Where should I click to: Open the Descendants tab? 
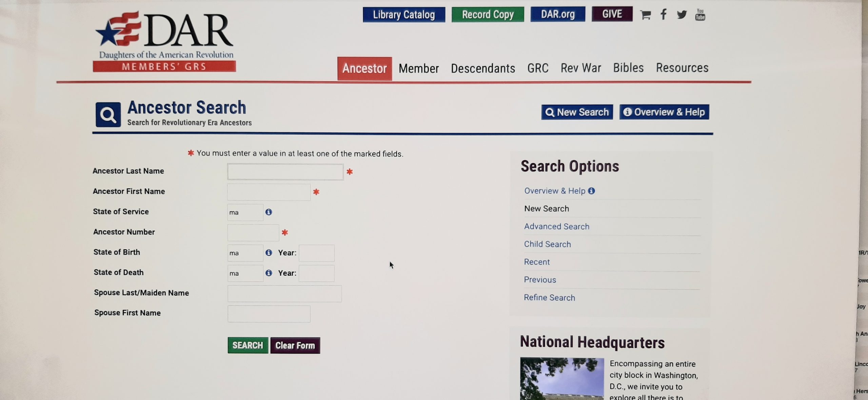[483, 69]
